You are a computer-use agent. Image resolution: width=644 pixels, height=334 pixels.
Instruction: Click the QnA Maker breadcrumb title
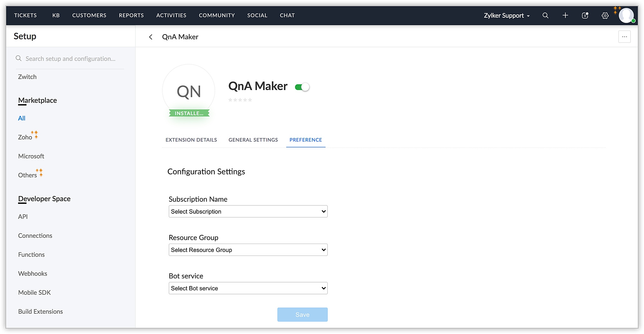tap(180, 37)
